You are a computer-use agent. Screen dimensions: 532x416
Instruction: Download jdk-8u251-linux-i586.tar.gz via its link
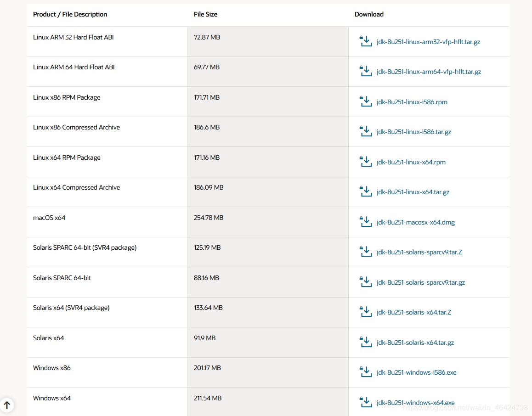pos(414,132)
